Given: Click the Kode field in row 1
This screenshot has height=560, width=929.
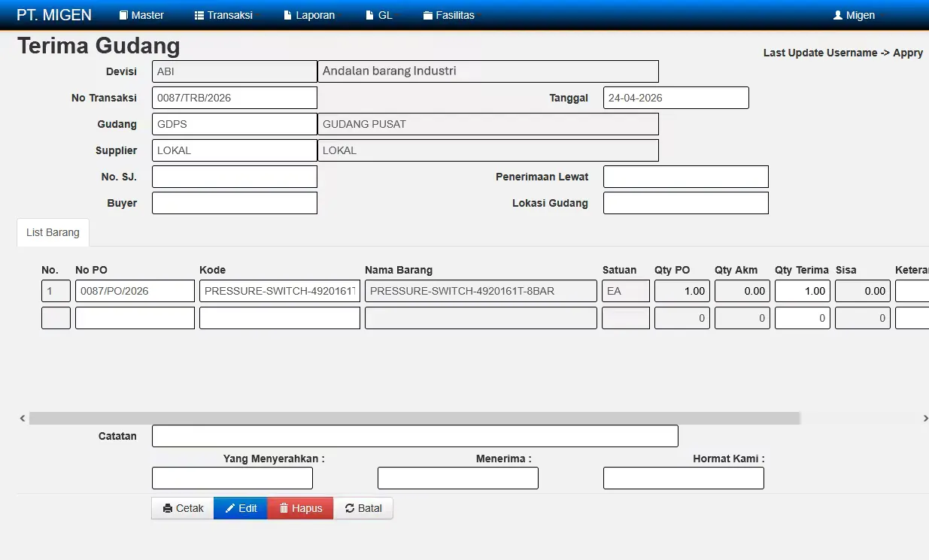Looking at the screenshot, I should [280, 291].
